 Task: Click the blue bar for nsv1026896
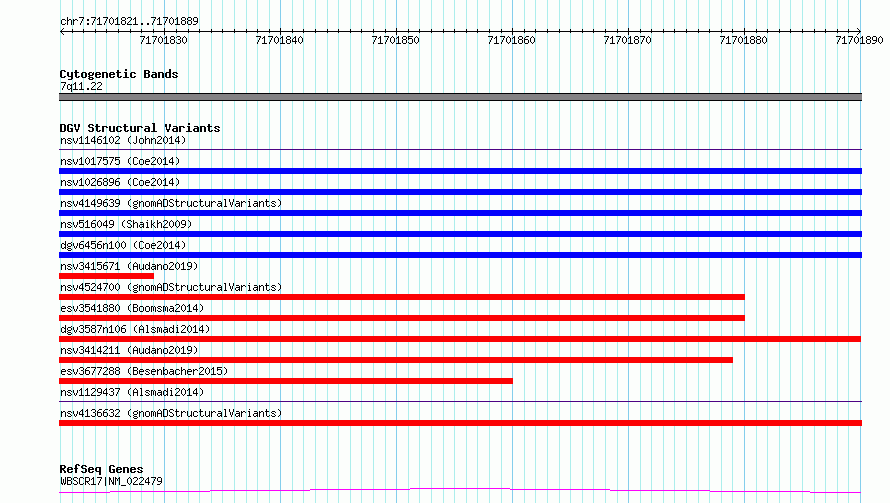(460, 192)
